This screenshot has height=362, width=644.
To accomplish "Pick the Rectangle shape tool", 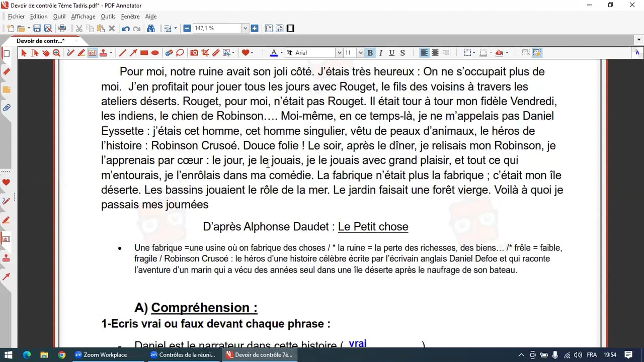I will [x=144, y=53].
